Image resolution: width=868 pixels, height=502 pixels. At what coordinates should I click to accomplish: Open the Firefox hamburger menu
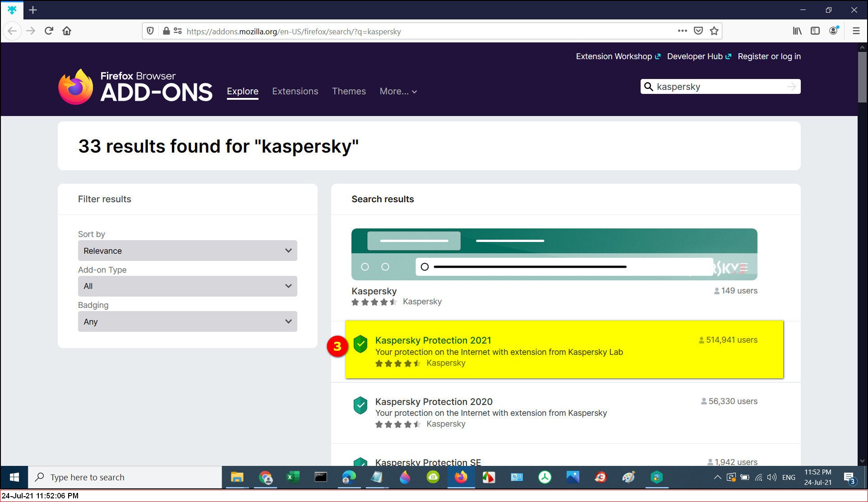click(x=856, y=31)
